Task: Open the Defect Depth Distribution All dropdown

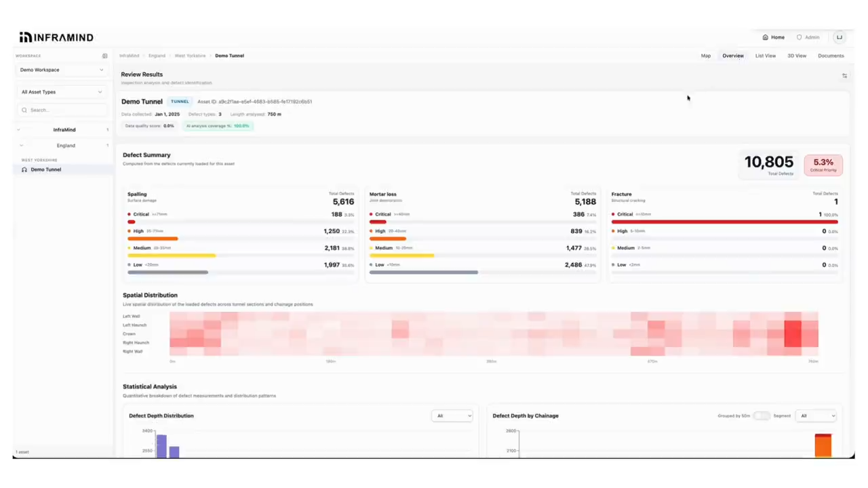Action: pyautogui.click(x=452, y=415)
